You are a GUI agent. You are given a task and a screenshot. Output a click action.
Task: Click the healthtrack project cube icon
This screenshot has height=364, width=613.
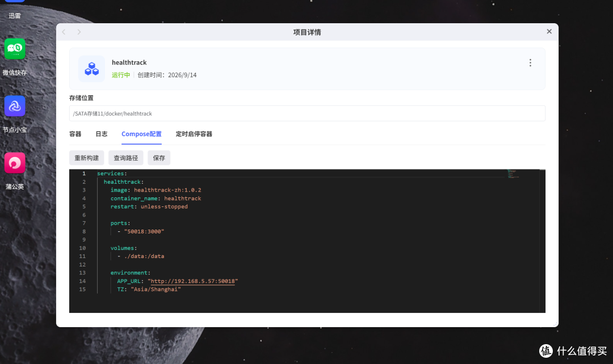(91, 69)
